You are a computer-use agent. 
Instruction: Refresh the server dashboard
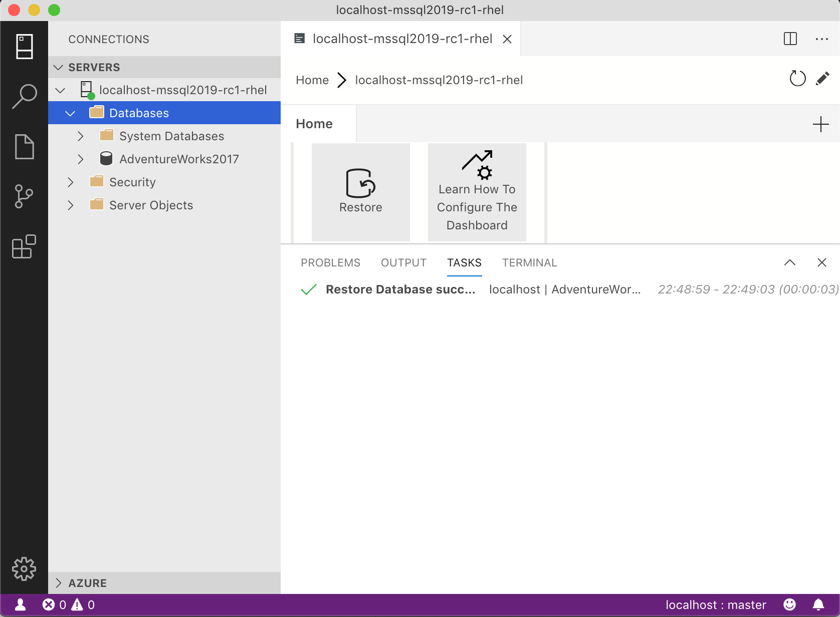click(797, 79)
